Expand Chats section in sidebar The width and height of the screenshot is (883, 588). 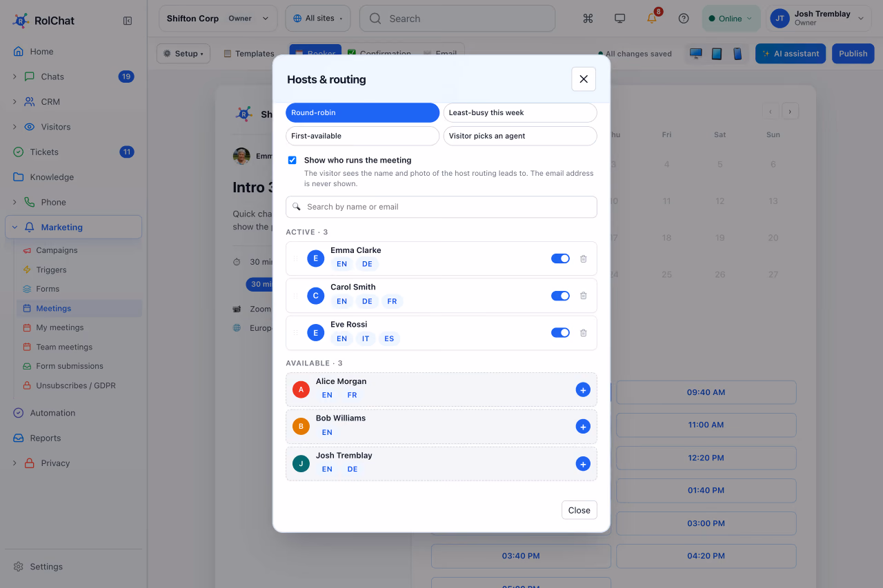pyautogui.click(x=14, y=77)
